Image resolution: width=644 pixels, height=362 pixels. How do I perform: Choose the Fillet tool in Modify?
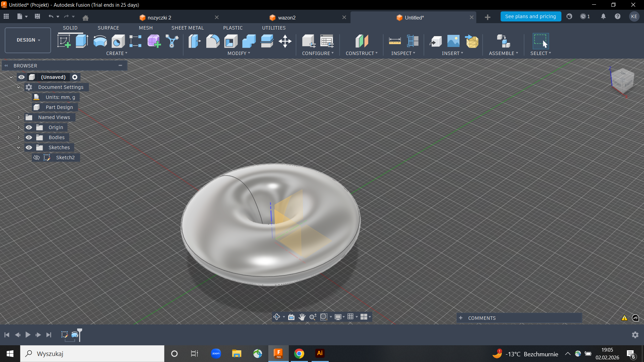(213, 41)
